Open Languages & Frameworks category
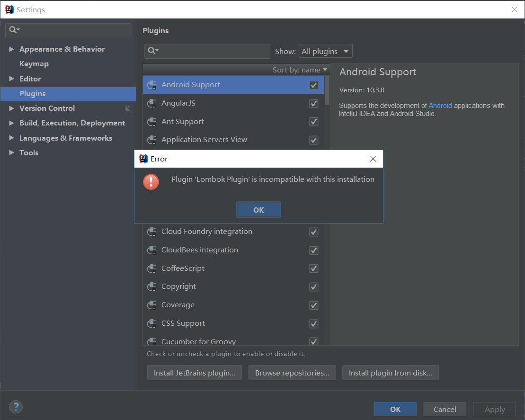This screenshot has width=525, height=420. tap(68, 138)
